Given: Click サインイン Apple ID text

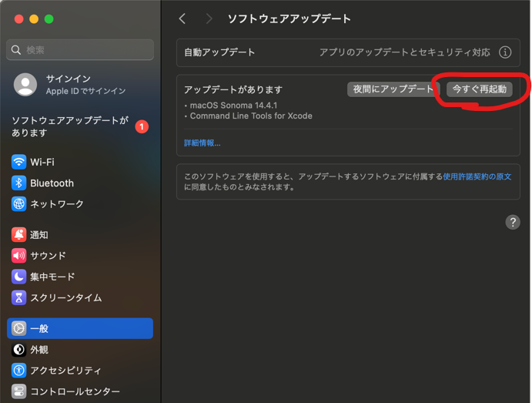Looking at the screenshot, I should coord(85,85).
